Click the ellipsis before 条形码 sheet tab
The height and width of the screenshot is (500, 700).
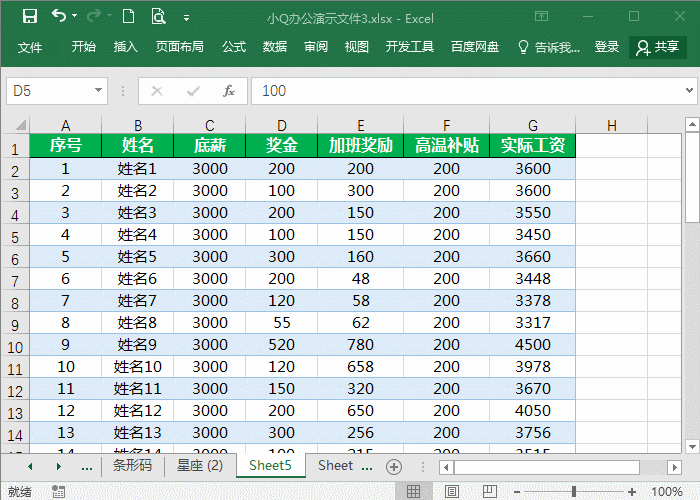[87, 467]
